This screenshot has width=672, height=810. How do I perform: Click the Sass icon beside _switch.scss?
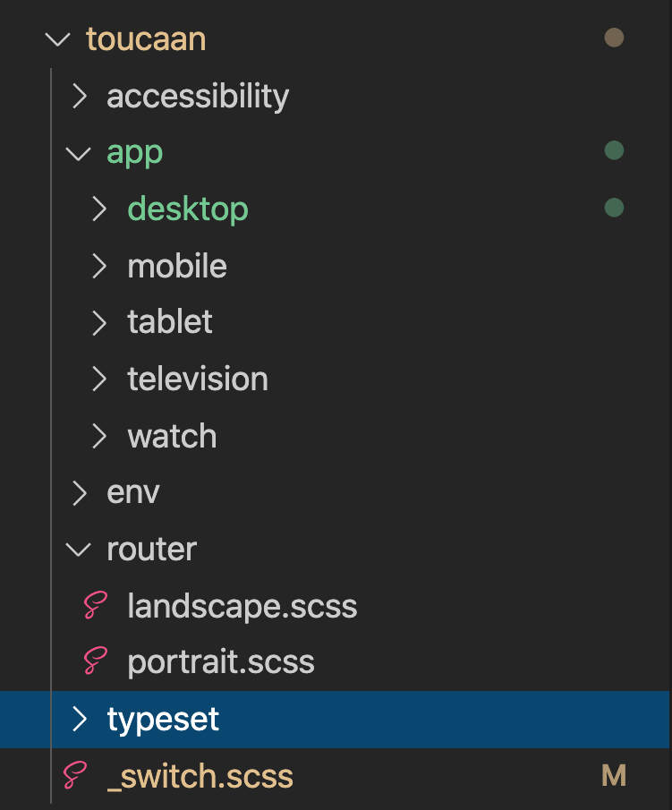coord(75,775)
